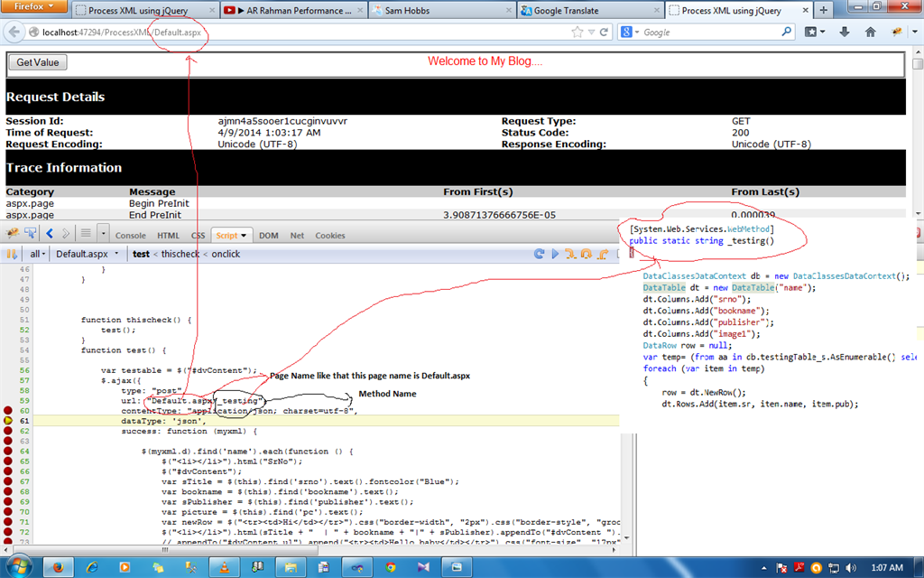Toggle breakpoint on current line 61
The height and width of the screenshot is (578, 924).
pos(7,421)
